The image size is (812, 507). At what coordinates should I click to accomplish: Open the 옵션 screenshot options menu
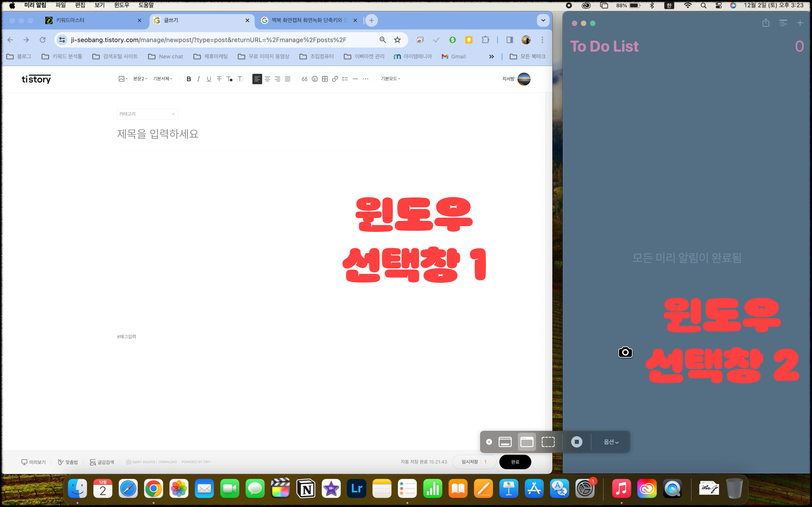(611, 442)
